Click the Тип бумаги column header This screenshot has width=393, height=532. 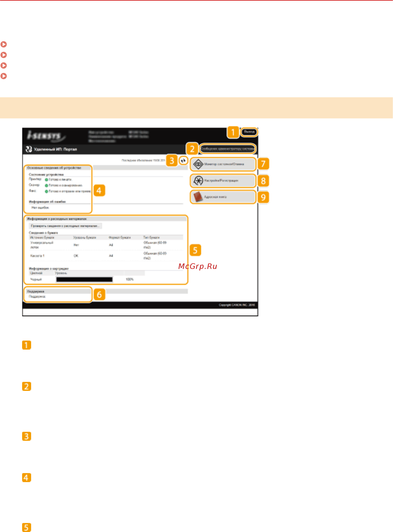151,237
